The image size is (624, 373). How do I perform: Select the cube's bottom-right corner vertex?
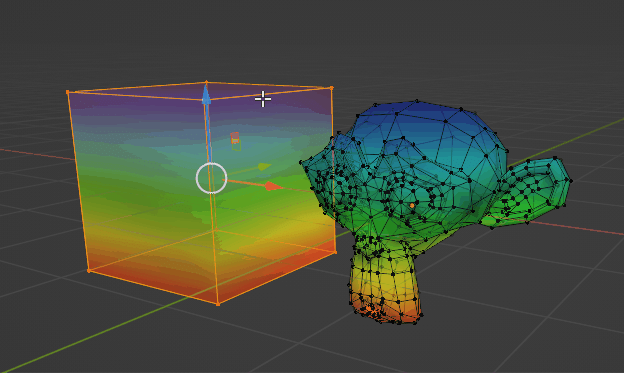tap(335, 252)
